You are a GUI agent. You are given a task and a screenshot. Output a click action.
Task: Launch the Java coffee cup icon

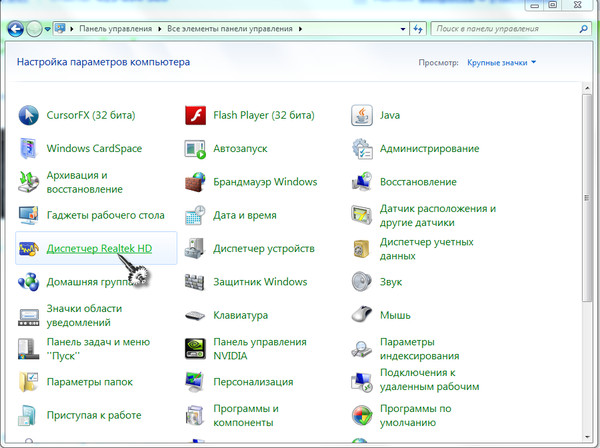[x=362, y=115]
